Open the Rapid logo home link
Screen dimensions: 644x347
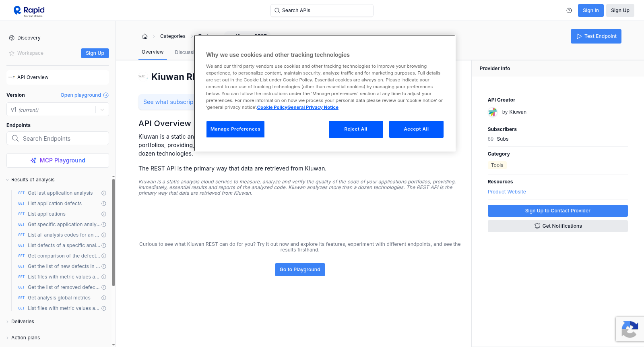tap(29, 11)
